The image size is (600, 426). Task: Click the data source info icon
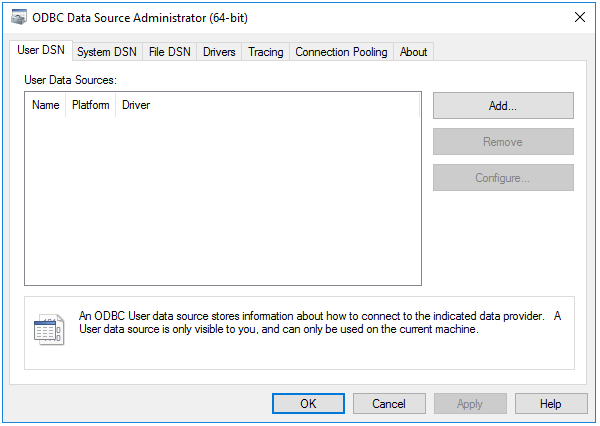(x=49, y=330)
